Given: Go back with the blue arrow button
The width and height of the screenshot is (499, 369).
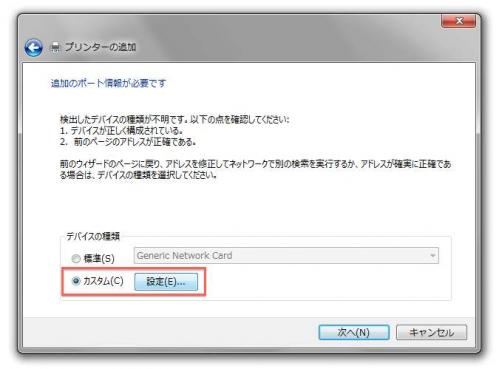Looking at the screenshot, I should [x=33, y=48].
